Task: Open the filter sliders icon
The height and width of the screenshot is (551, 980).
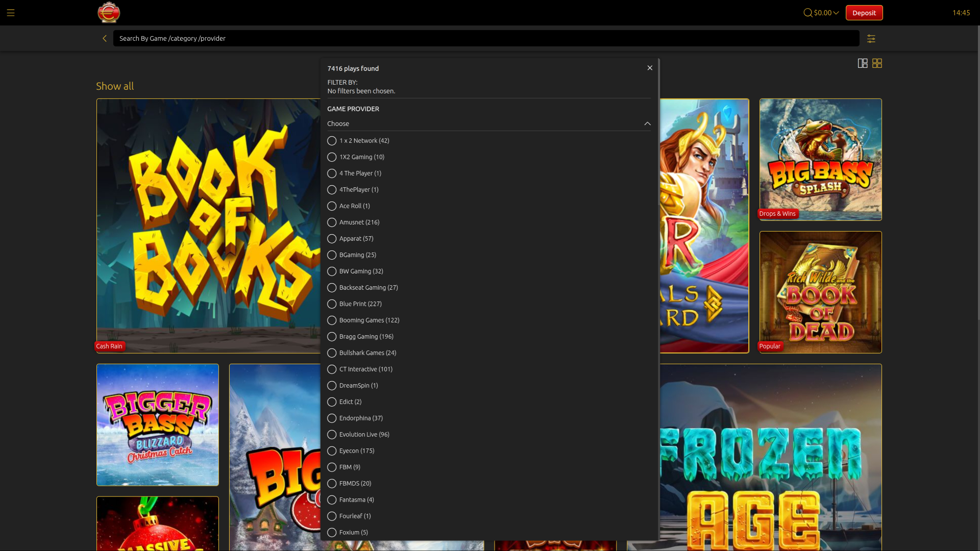Action: pos(871,39)
